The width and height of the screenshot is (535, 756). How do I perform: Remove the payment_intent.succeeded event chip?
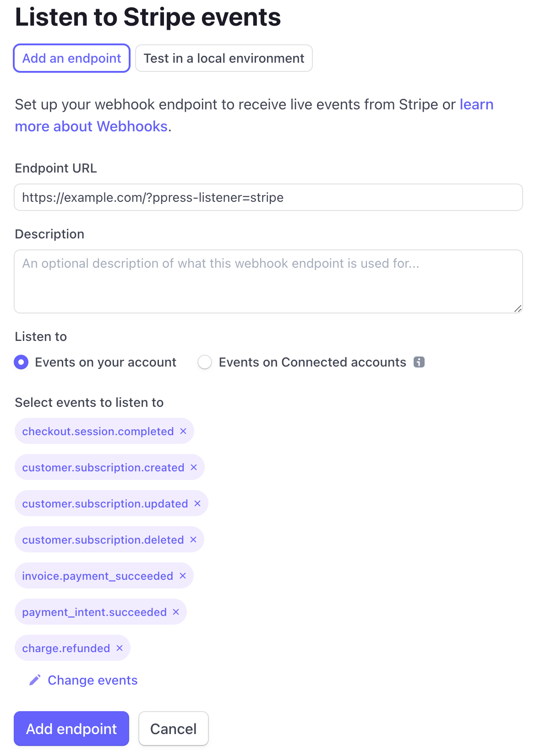point(176,612)
